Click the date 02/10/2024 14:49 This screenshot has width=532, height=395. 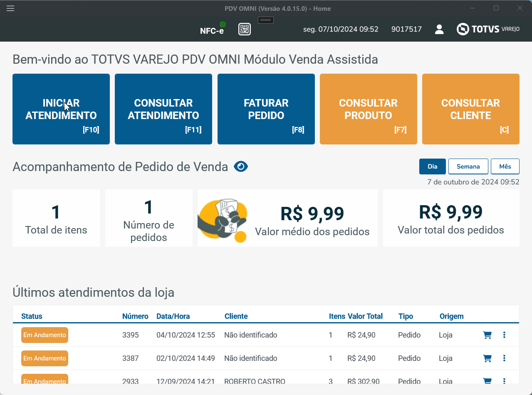186,358
